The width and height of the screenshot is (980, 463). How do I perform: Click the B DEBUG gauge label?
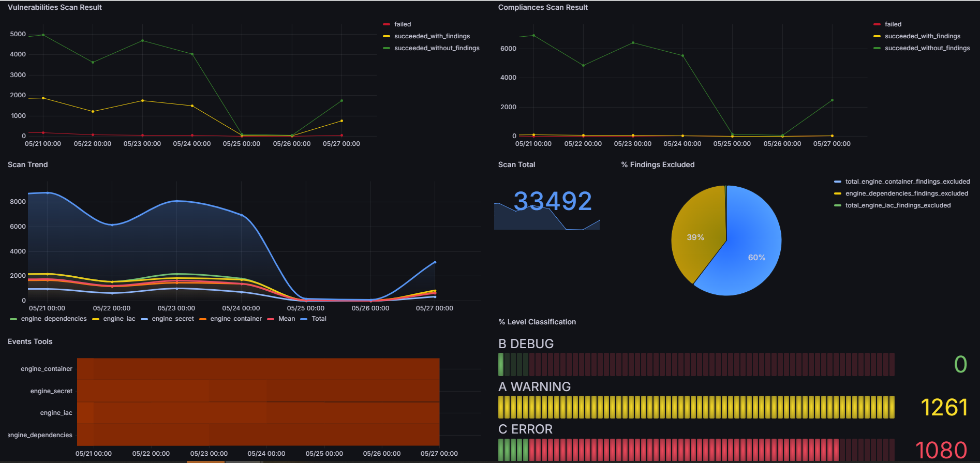tap(526, 343)
